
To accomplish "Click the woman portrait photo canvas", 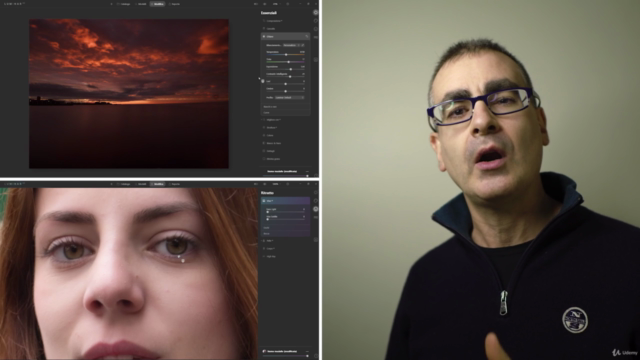I will tap(129, 274).
